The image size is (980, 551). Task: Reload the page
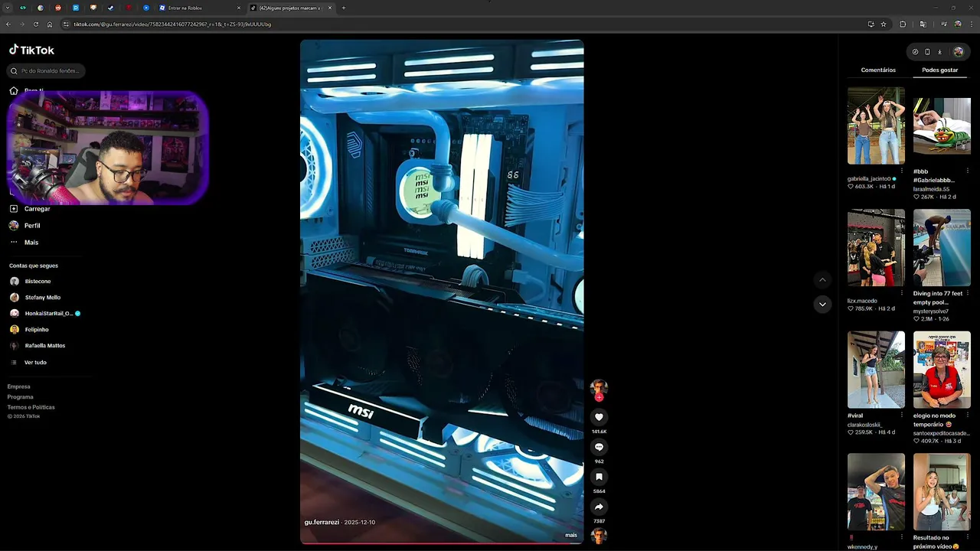35,24
